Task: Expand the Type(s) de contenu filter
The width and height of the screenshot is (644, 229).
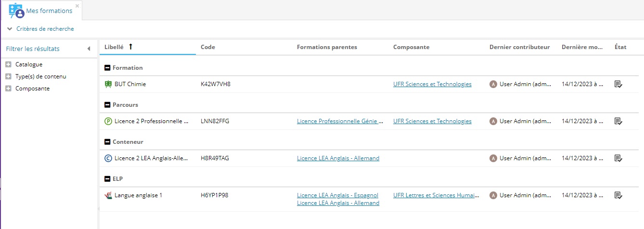Action: tap(8, 76)
